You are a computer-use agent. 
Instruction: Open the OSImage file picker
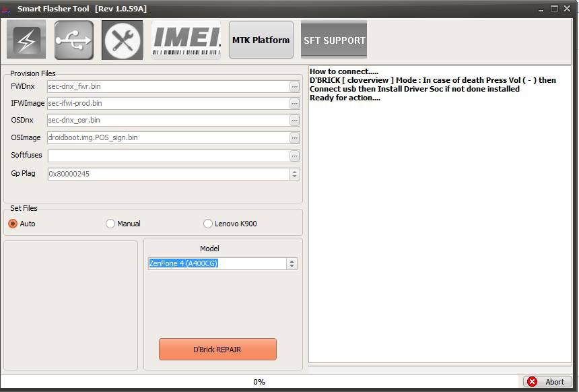[294, 137]
